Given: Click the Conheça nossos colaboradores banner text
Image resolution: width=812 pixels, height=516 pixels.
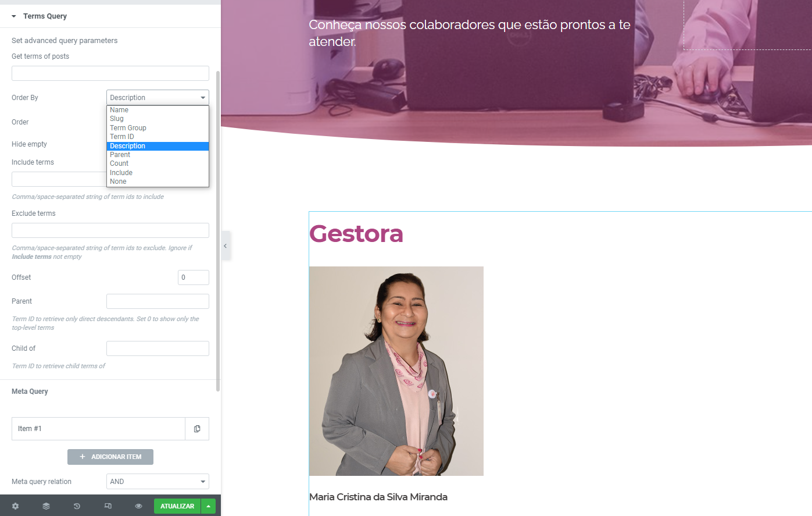Looking at the screenshot, I should pos(470,33).
